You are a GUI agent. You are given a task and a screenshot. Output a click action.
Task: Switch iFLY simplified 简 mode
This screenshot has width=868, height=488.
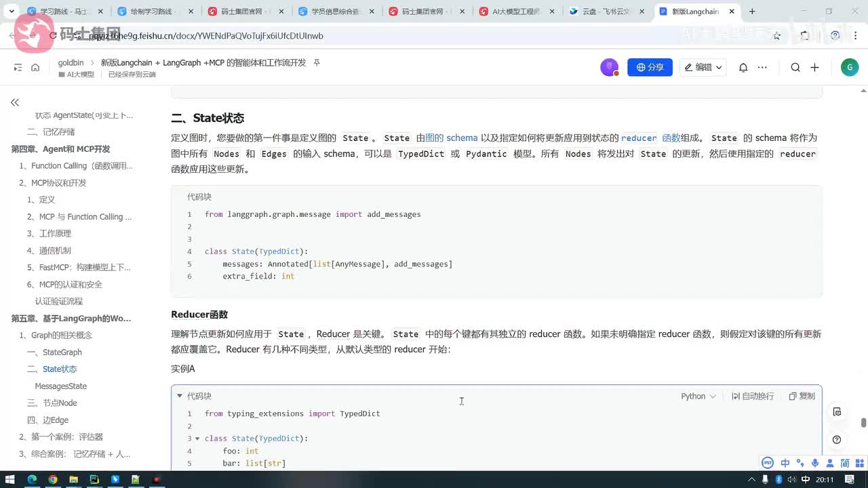click(x=845, y=463)
